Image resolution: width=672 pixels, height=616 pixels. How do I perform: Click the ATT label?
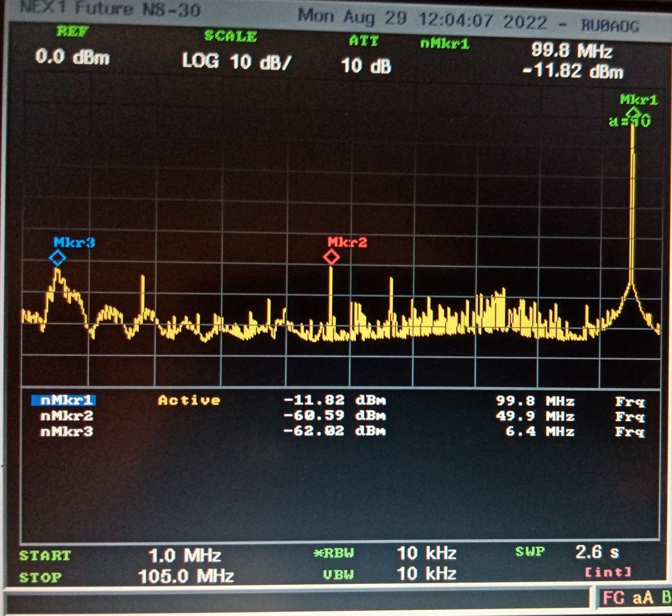364,40
